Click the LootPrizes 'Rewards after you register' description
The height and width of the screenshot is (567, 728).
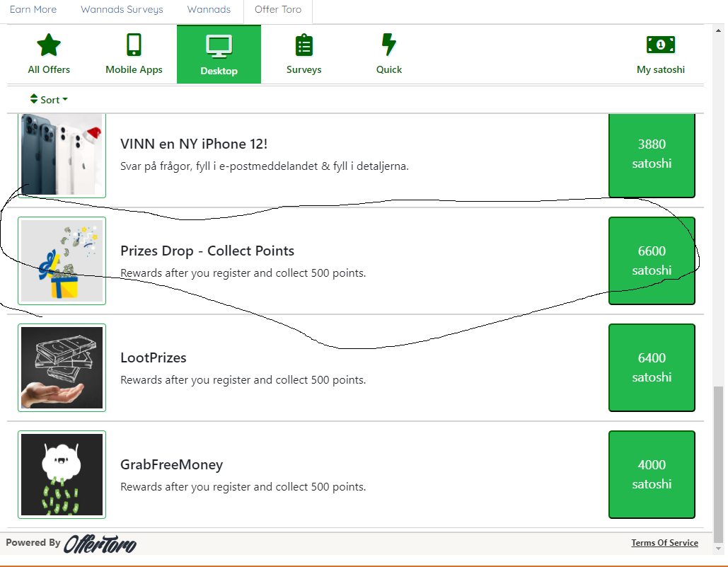click(x=243, y=380)
